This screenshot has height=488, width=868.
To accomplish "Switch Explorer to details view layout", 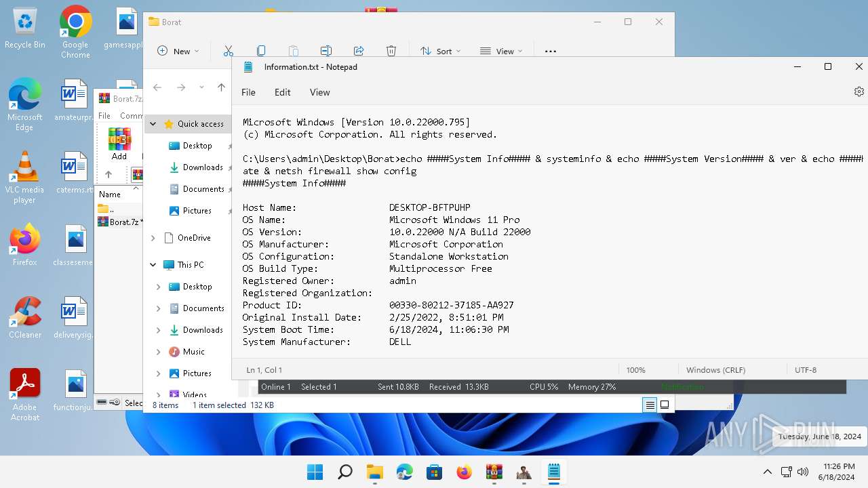I will pos(650,405).
